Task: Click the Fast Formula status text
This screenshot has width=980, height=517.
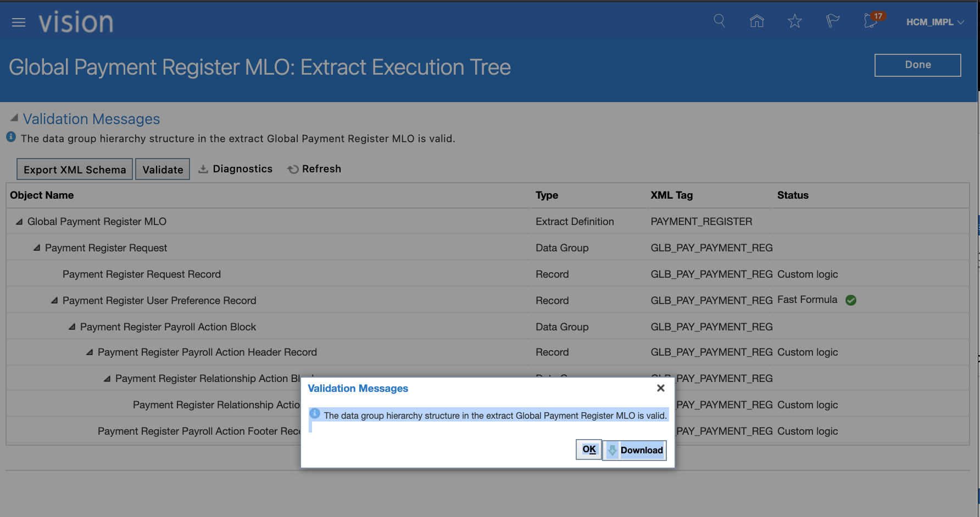Action: 808,300
